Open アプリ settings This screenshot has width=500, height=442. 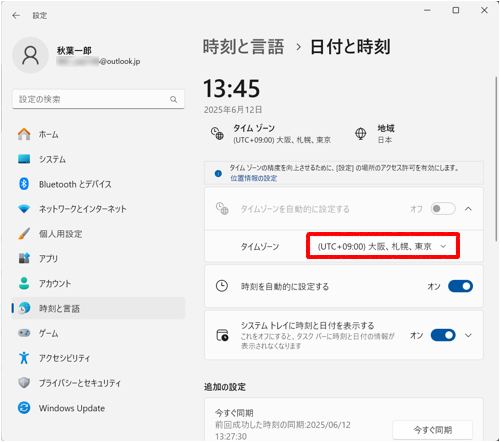coord(98,258)
